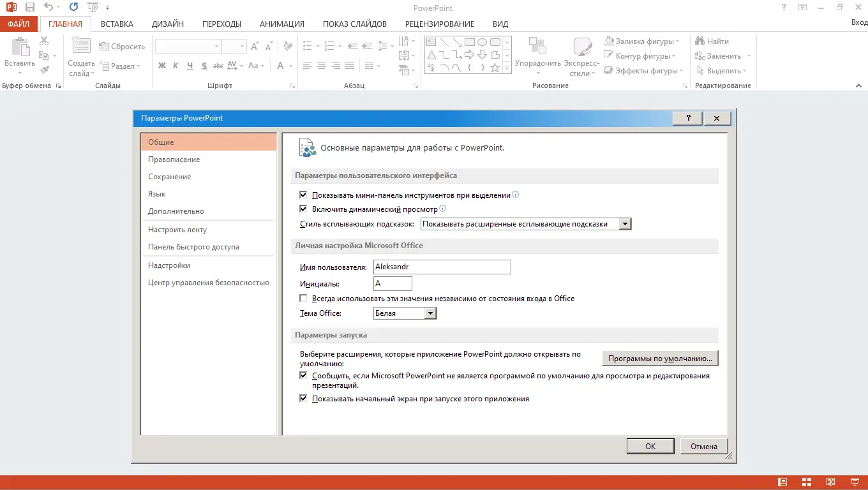Click the Создать слайд icon
The width and height of the screenshot is (868, 490).
pos(81,47)
